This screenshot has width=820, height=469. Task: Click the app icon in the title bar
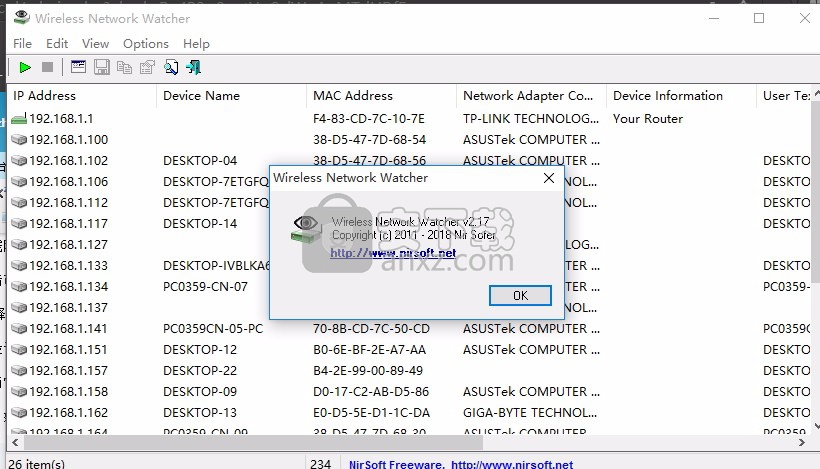point(21,17)
